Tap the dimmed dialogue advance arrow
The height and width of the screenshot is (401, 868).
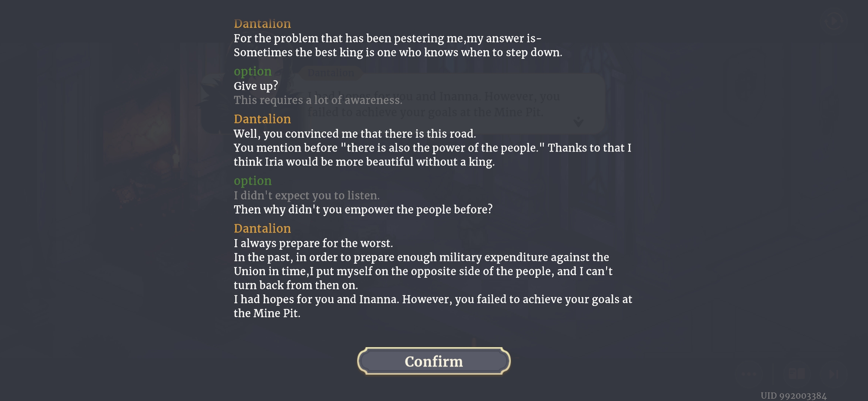(x=578, y=122)
